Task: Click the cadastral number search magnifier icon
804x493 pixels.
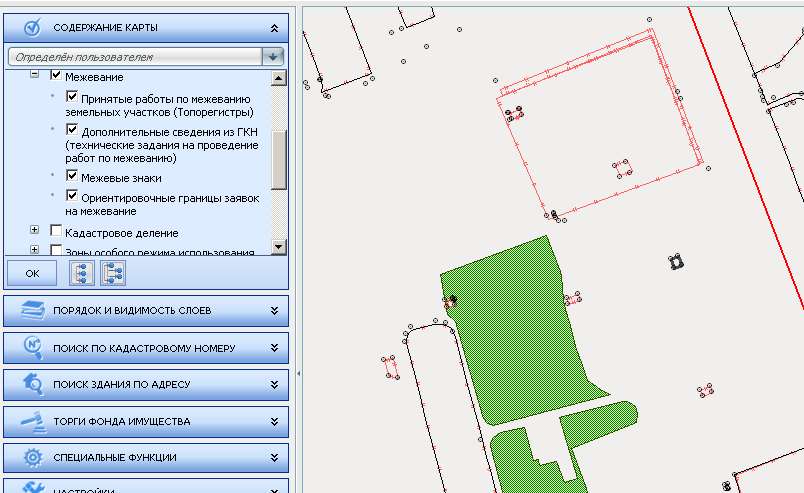Action: click(32, 348)
